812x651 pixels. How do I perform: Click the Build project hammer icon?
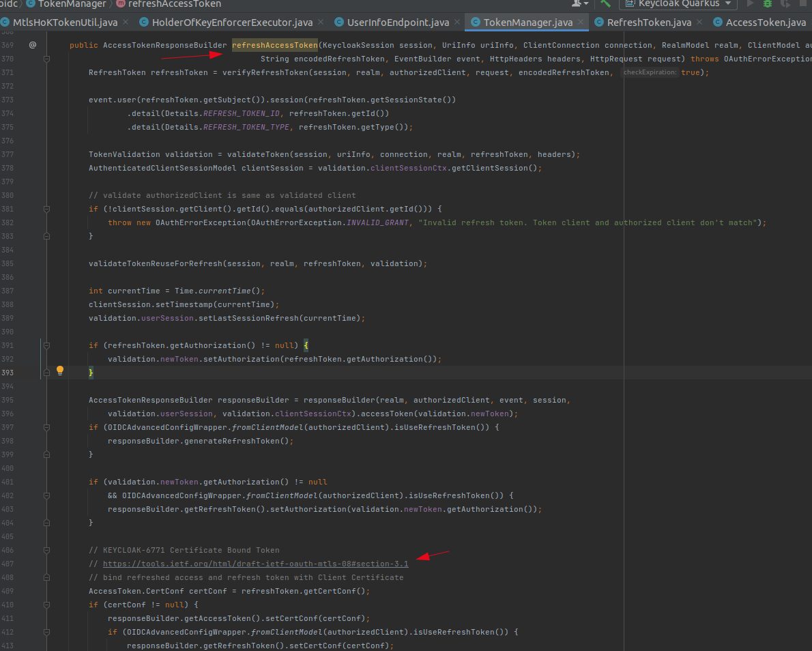pos(605,3)
